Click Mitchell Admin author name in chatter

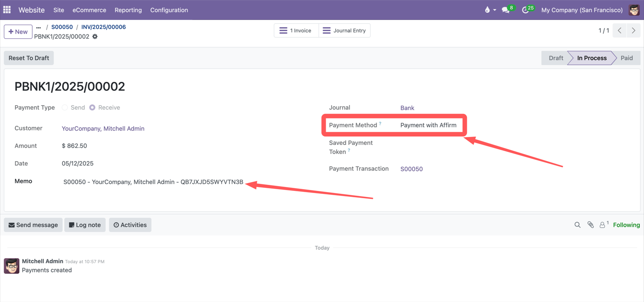pyautogui.click(x=43, y=261)
